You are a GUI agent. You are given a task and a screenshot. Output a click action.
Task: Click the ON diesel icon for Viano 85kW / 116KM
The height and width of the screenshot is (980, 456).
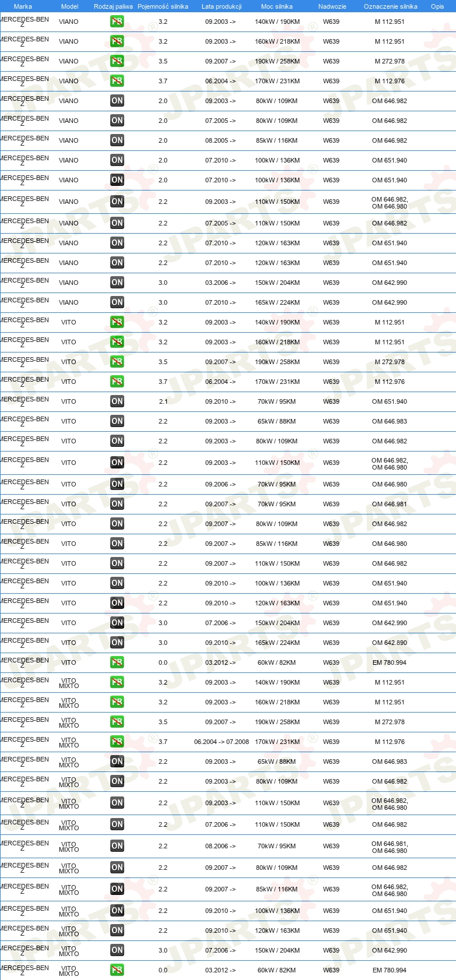(x=117, y=140)
